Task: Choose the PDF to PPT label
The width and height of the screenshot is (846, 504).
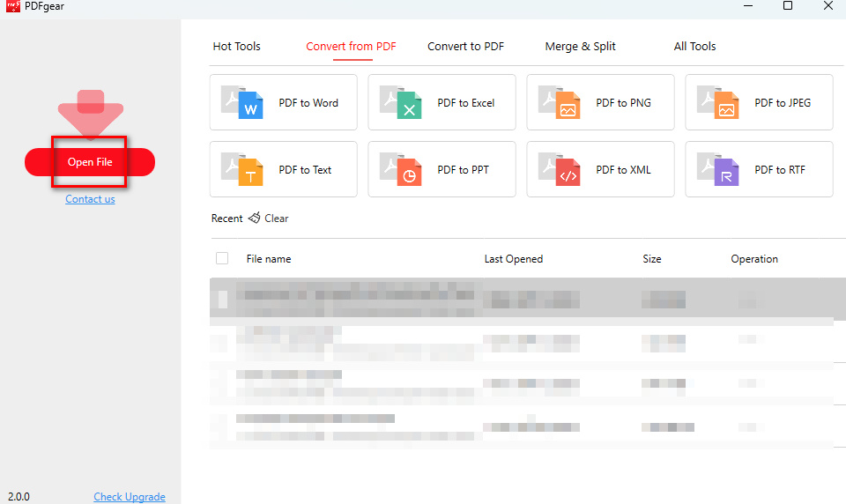Action: coord(463,169)
